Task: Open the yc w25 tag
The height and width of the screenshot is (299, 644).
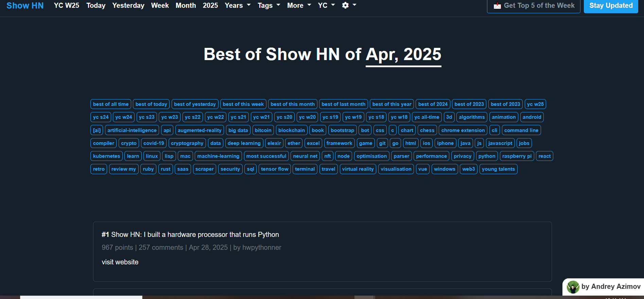Action: point(535,104)
